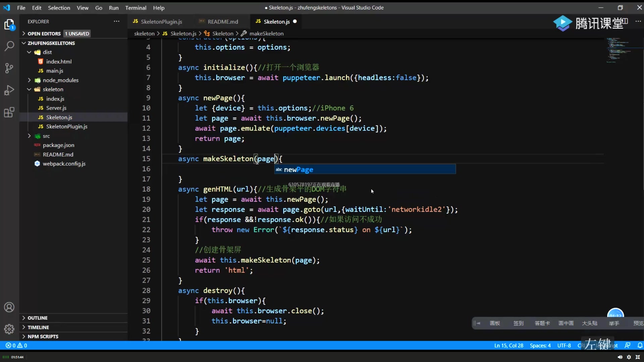Open the File menu
Screen dimensions: 644x362
[21, 8]
